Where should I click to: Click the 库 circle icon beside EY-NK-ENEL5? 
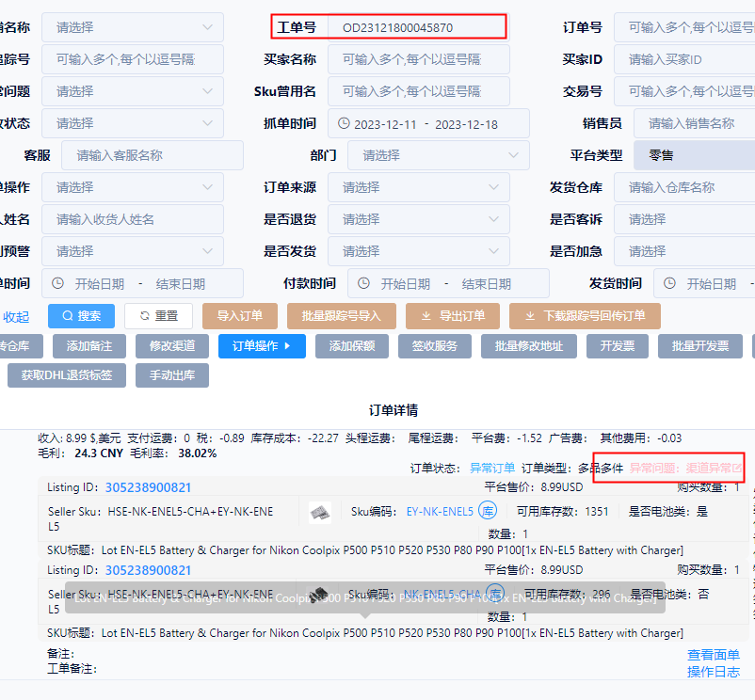(488, 511)
